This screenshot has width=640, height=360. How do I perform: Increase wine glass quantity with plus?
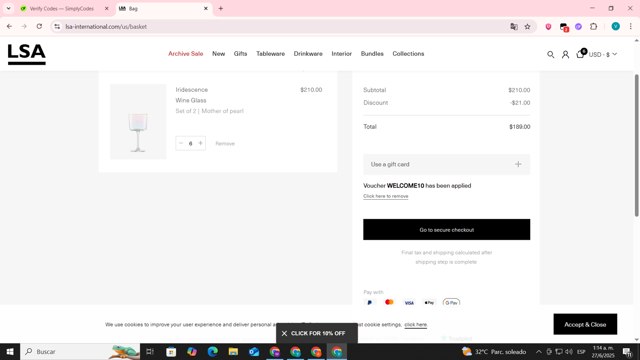(200, 143)
